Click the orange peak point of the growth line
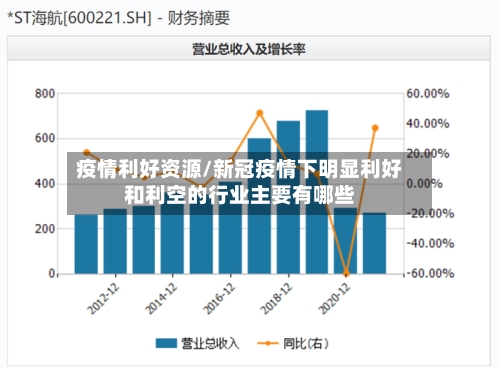This screenshot has width=500, height=368. pyautogui.click(x=260, y=113)
